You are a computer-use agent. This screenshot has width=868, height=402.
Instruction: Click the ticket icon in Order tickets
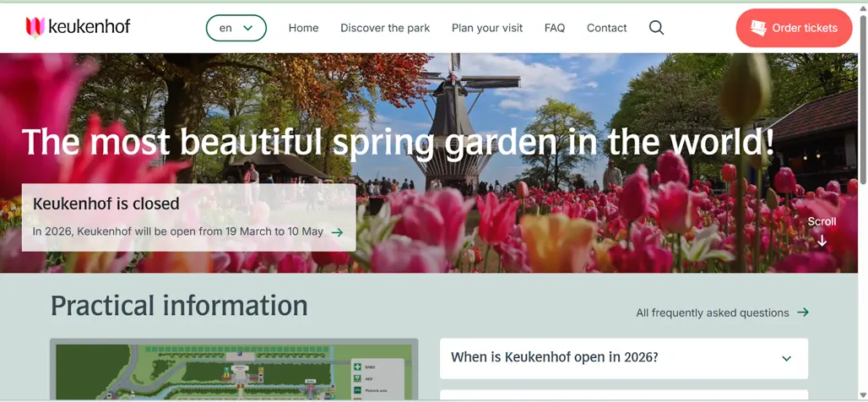coord(758,28)
